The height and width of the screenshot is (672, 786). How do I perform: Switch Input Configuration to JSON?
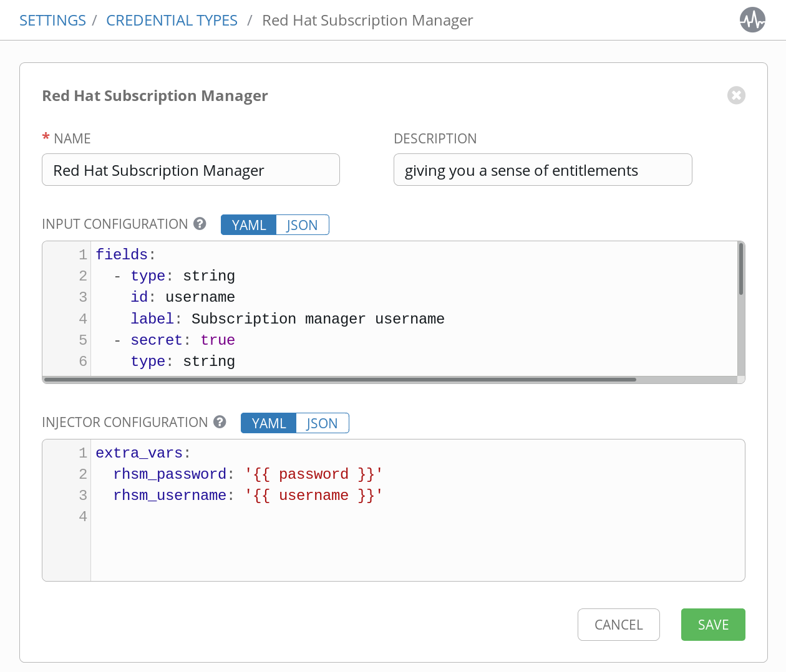click(x=302, y=225)
